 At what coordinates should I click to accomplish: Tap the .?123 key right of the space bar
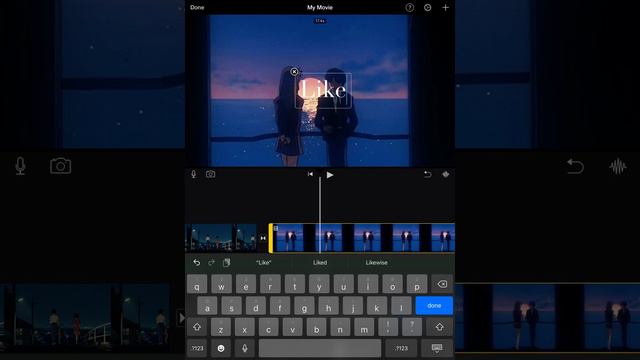pos(401,348)
